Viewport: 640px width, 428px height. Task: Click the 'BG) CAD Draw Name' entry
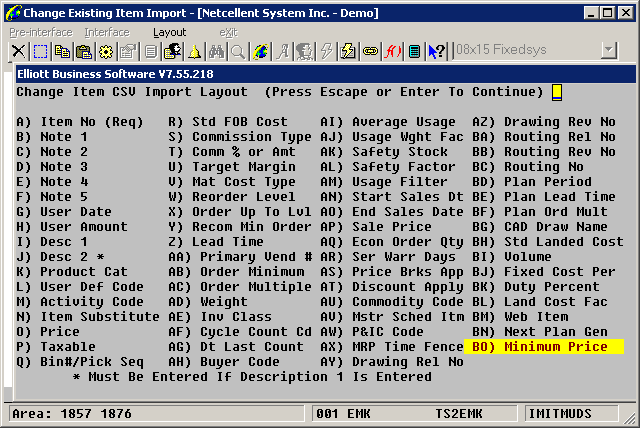[x=540, y=226]
